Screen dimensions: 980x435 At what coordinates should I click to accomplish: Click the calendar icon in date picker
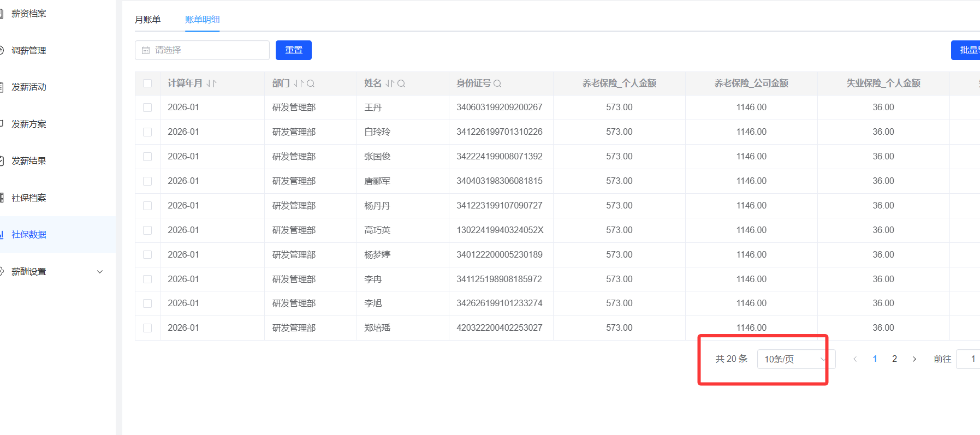(x=146, y=50)
